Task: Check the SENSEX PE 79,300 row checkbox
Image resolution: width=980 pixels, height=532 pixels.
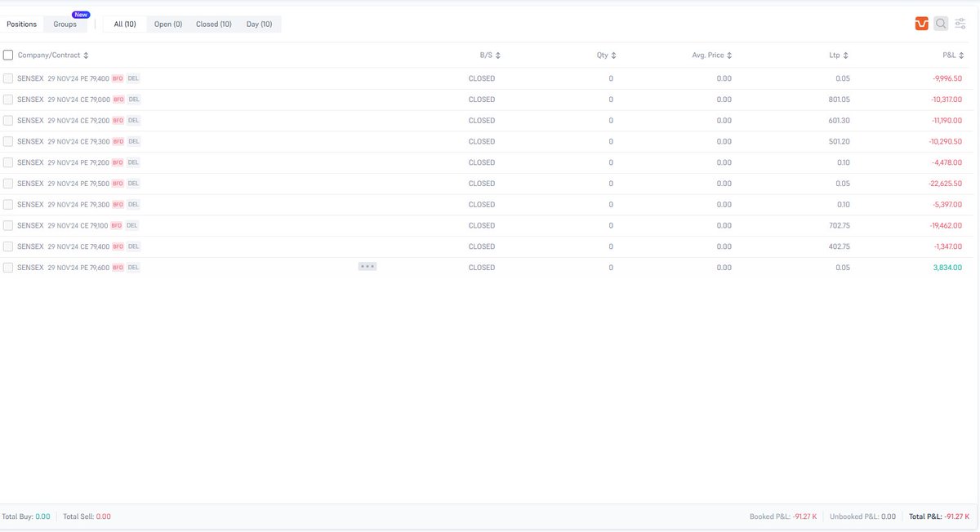Action: (x=8, y=204)
